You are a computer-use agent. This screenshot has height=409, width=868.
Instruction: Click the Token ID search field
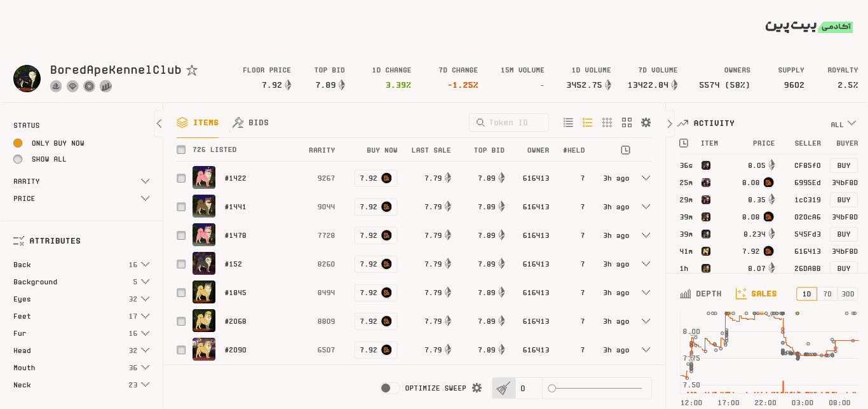pyautogui.click(x=508, y=123)
